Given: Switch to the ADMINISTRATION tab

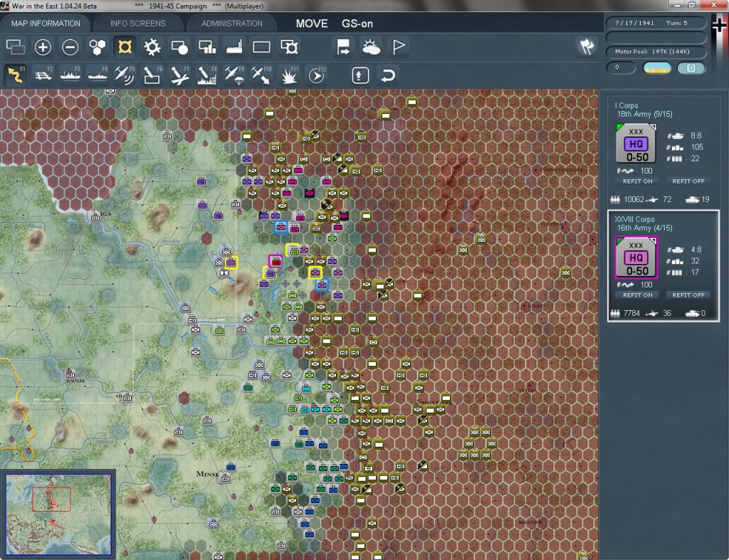Looking at the screenshot, I should (231, 23).
